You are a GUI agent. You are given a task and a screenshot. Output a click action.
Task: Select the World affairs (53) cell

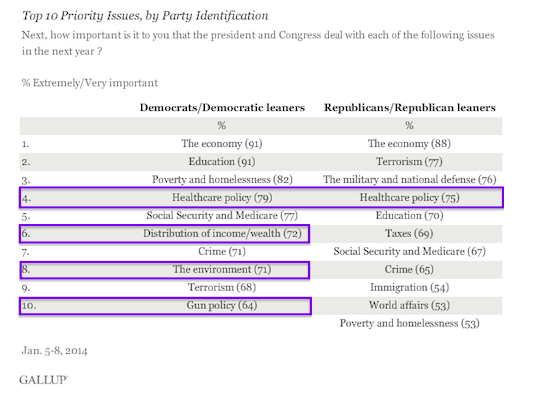pos(409,305)
